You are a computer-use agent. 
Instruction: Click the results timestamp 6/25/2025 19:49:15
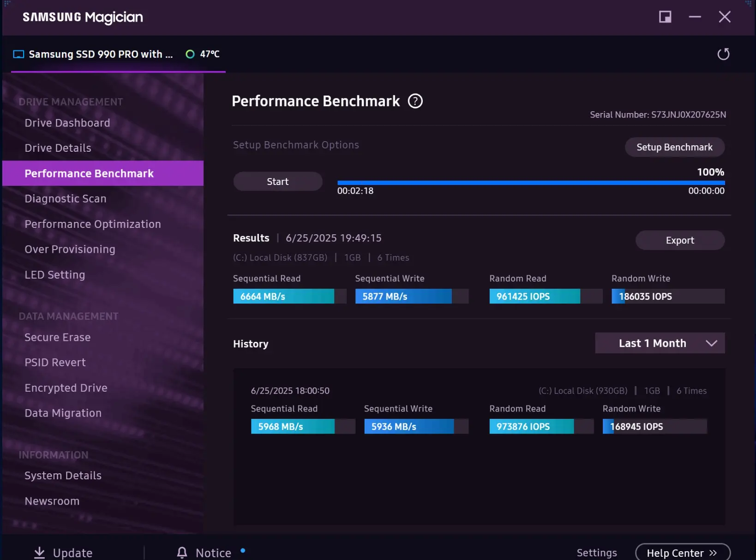(334, 238)
